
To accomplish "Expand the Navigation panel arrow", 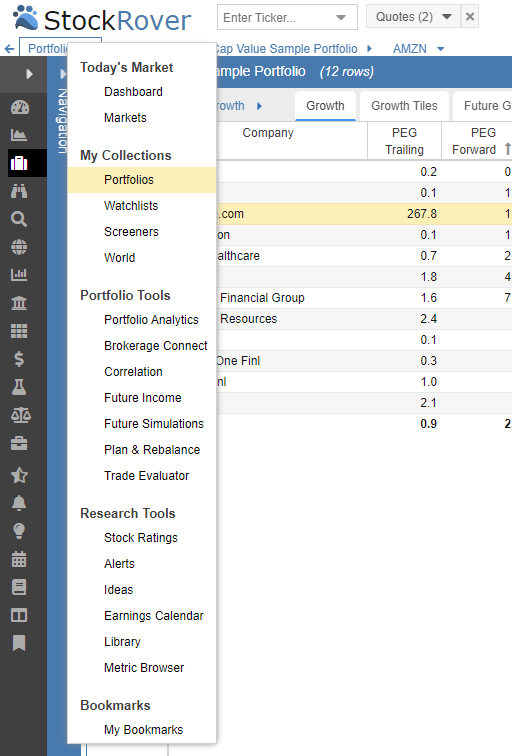I will point(63,74).
